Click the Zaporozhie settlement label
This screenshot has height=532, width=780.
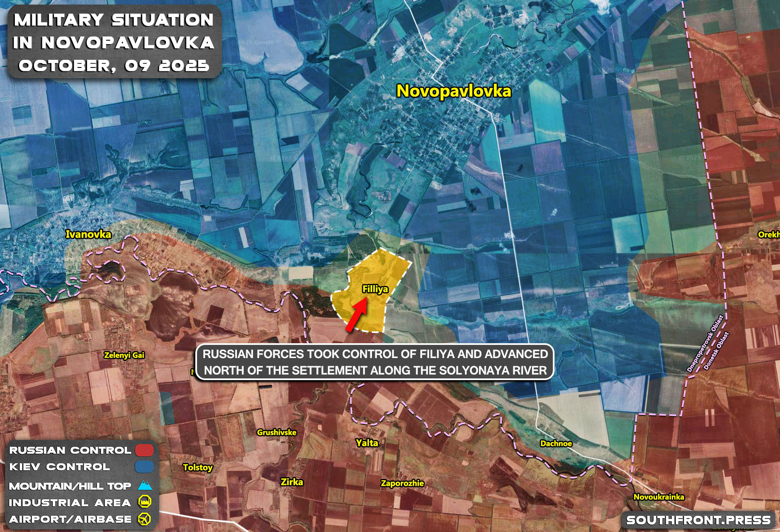[x=402, y=483]
